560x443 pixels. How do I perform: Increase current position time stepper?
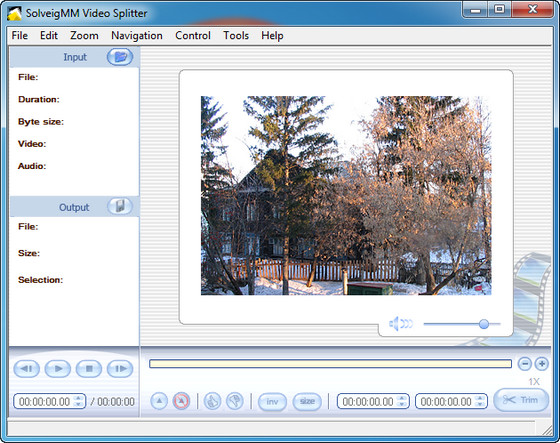pos(78,398)
